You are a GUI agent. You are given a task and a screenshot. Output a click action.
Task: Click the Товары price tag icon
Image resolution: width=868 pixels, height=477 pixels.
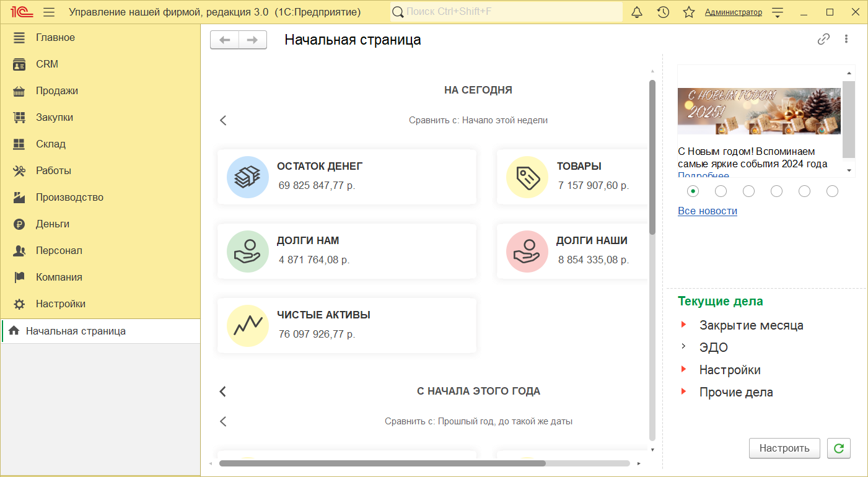[527, 177]
